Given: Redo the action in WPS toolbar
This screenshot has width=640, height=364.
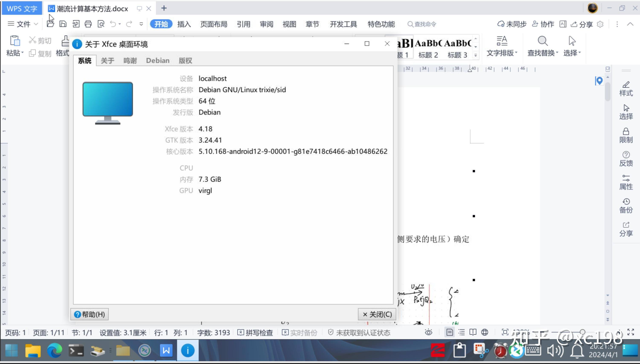Looking at the screenshot, I should pos(129,24).
